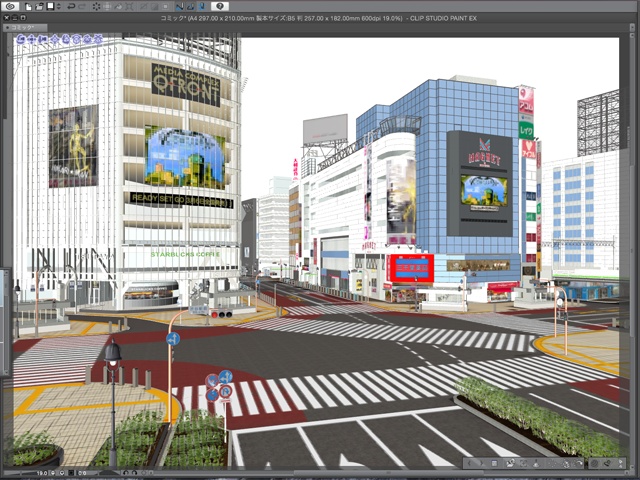Click the last icon in object launcher

pos(621,463)
